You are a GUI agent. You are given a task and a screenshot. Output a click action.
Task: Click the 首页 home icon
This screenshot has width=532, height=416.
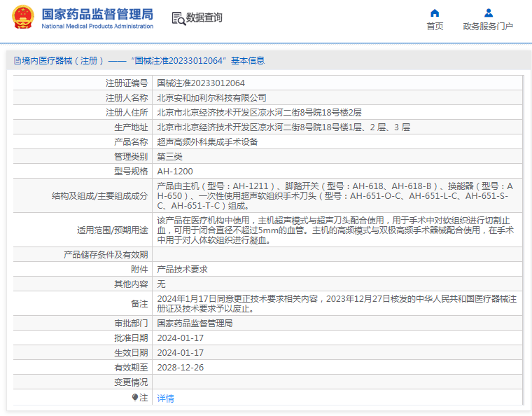[x=435, y=13]
